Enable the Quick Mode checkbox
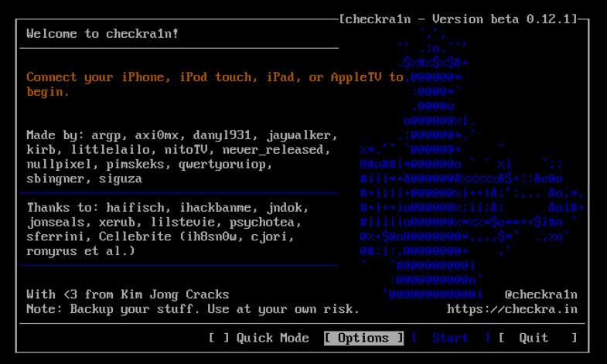The image size is (607, 364). coord(220,338)
